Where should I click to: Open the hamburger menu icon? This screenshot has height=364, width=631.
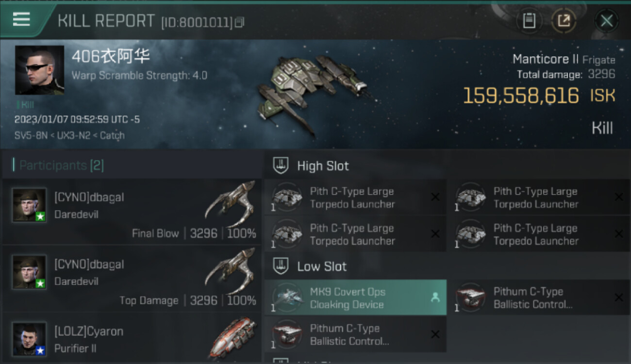[21, 19]
